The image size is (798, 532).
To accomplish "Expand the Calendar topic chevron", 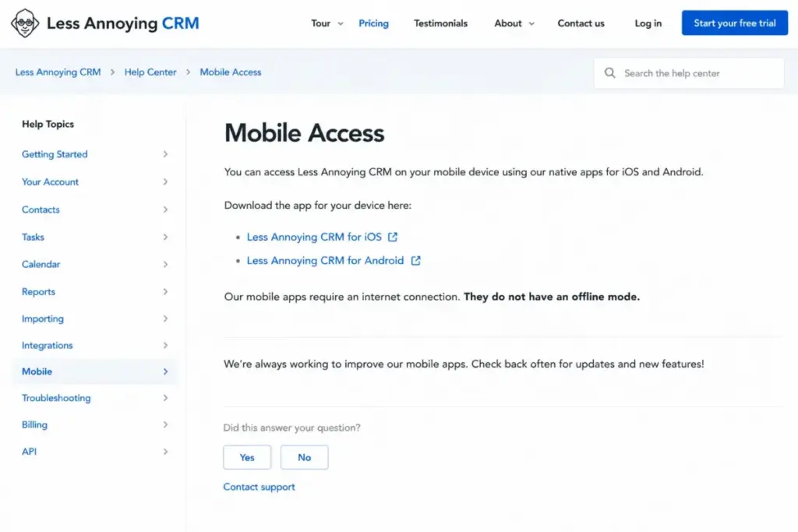I will [165, 265].
